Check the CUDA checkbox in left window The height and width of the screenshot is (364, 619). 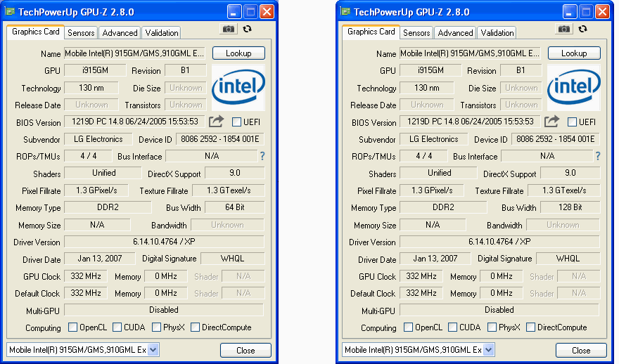tap(117, 327)
